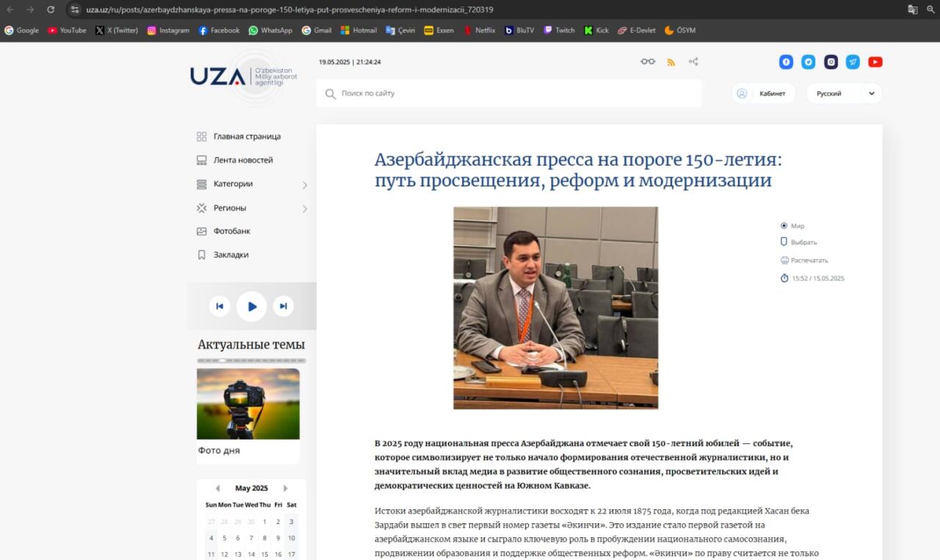Viewport: 940px width, 560px height.
Task: Open UZA's Instagram icon
Action: (831, 62)
